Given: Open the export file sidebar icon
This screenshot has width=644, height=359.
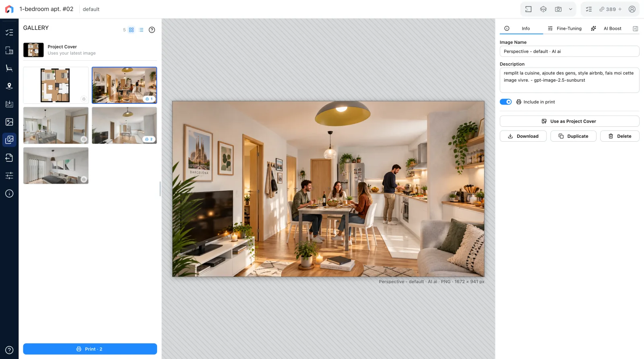Looking at the screenshot, I should coord(9,158).
